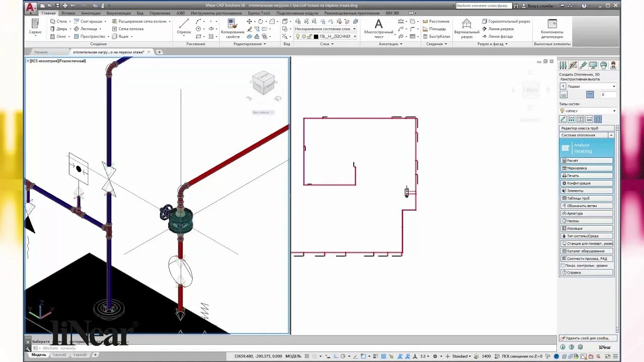Screen dimensions: 644x362
Task: Click the Редактор класса труб button
Action: click(587, 128)
